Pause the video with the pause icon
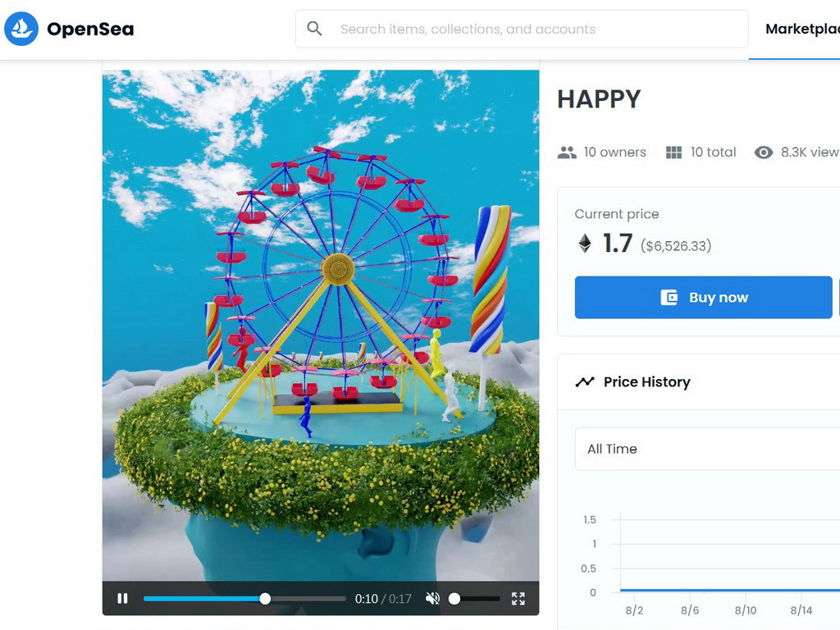The image size is (840, 630). [123, 598]
